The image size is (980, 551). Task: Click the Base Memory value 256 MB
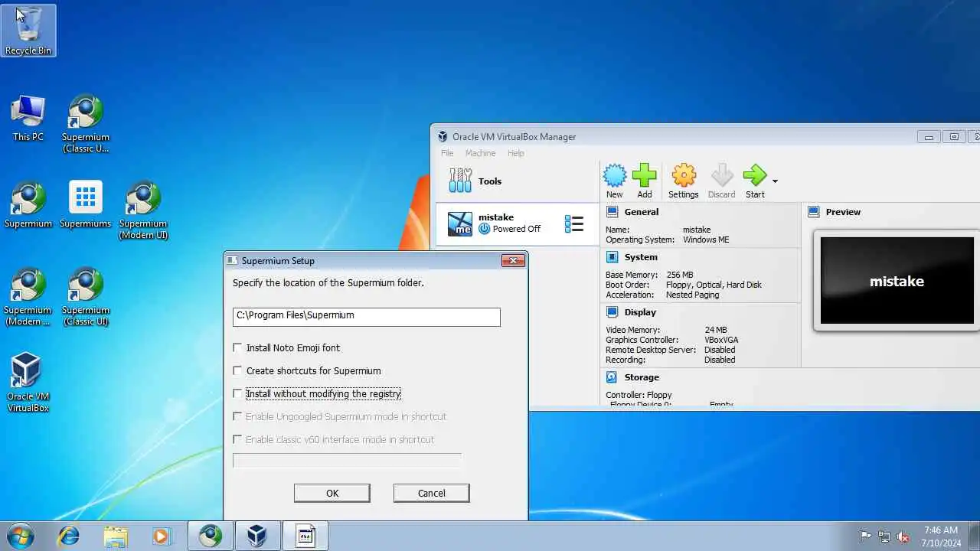tap(680, 275)
